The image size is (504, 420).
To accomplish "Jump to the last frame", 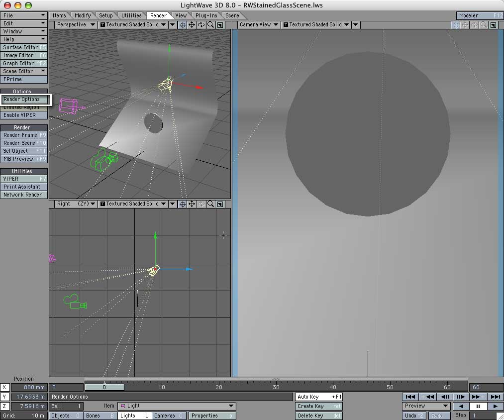I will [495, 397].
